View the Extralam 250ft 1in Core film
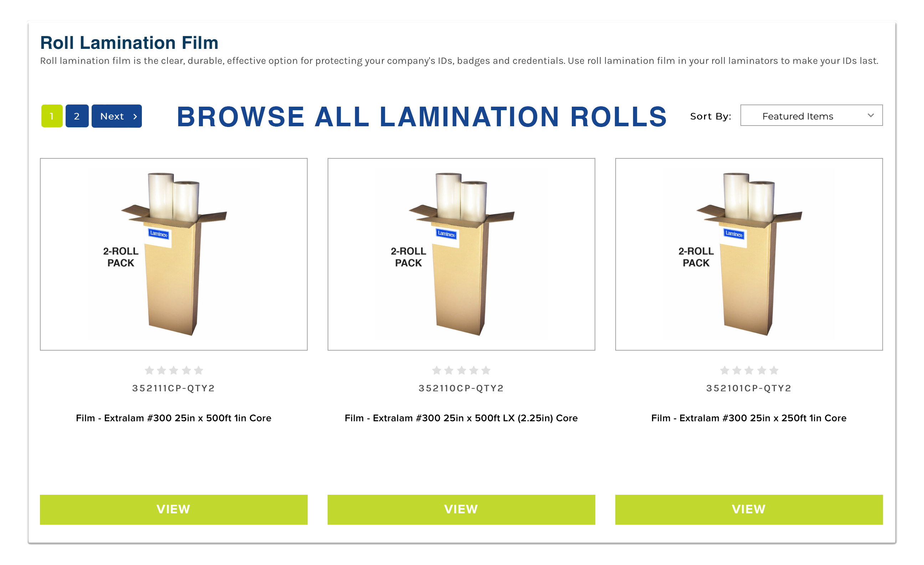Viewport: 924px width, 565px height. 749,509
